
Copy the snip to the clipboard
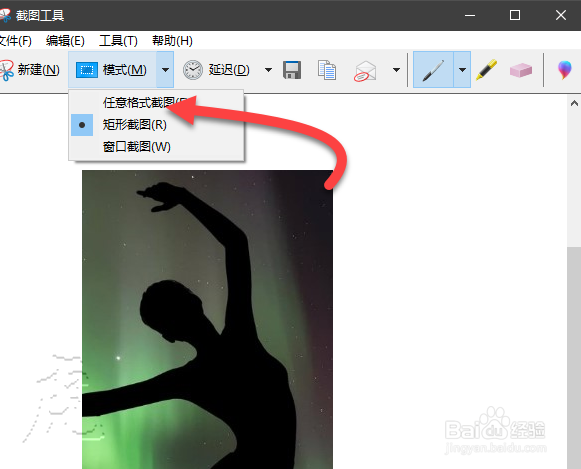327,70
